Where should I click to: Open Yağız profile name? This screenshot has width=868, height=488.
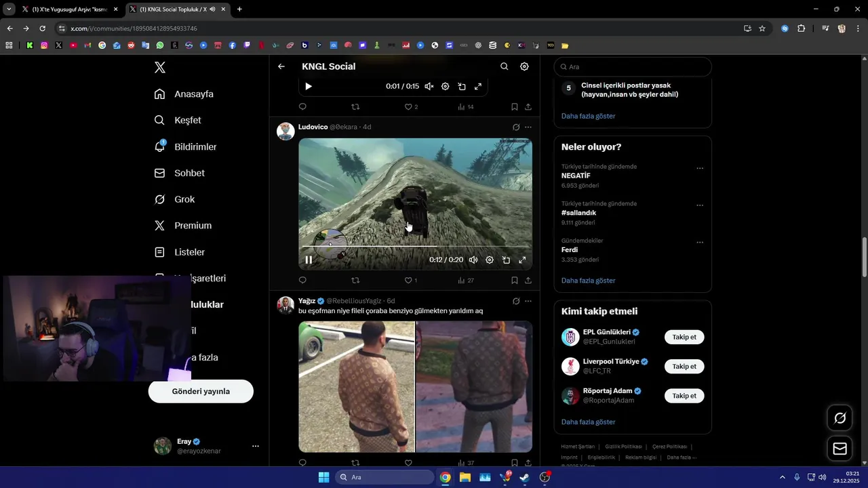[x=307, y=301]
